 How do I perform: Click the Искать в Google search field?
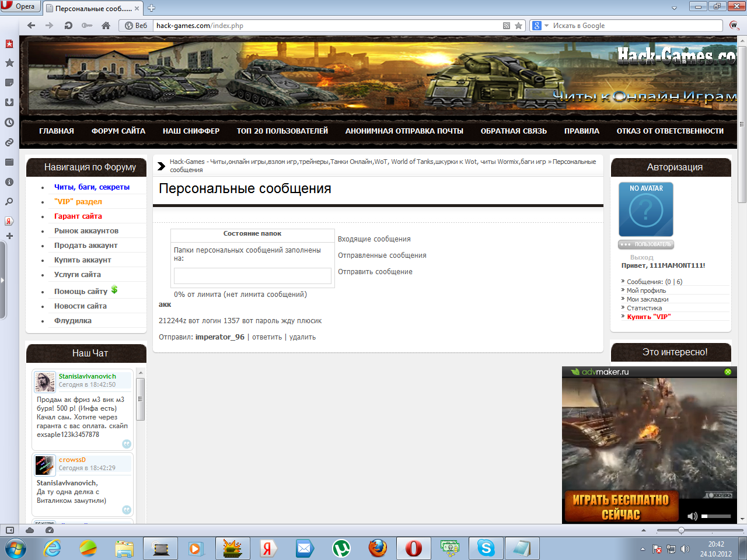[x=636, y=26]
